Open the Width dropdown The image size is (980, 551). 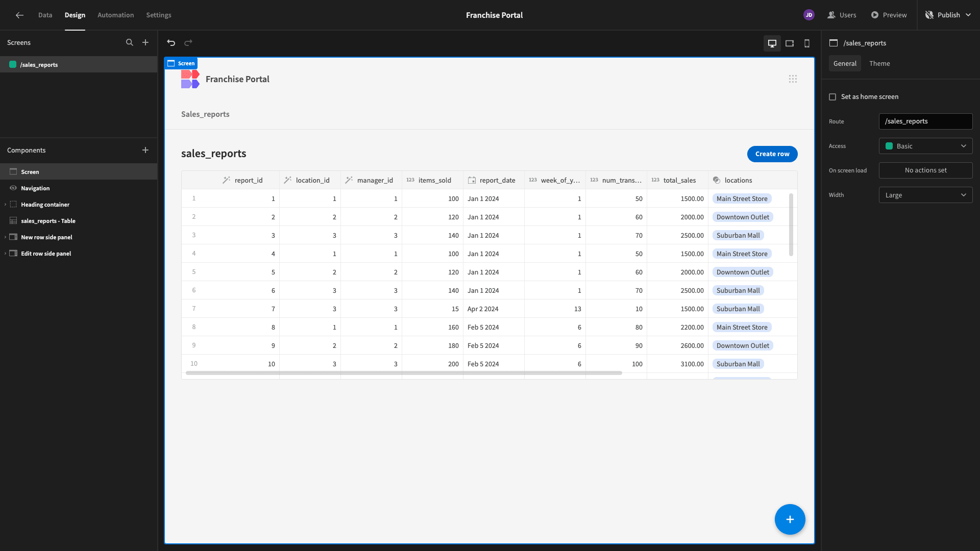click(x=925, y=195)
